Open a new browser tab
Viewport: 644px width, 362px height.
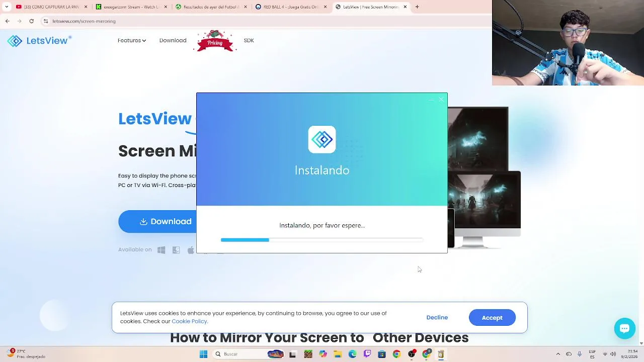pos(417,7)
